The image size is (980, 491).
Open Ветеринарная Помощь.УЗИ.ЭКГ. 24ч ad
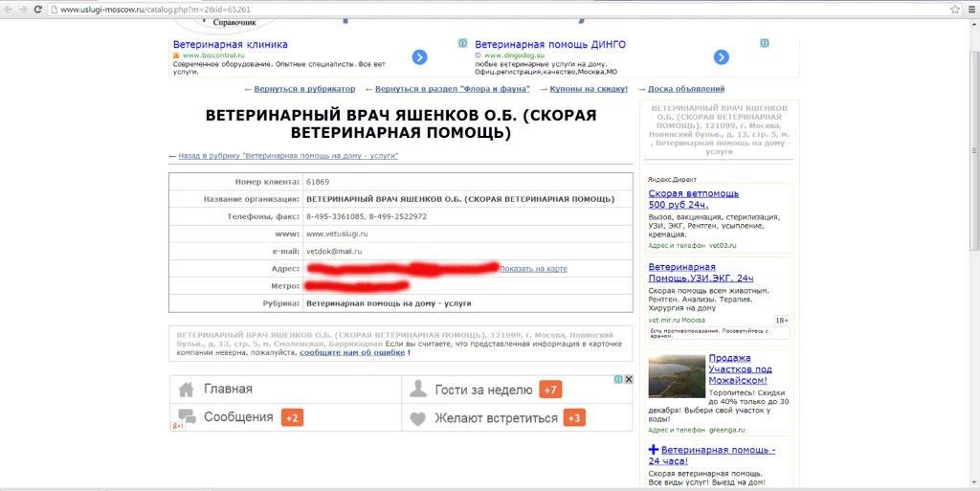(701, 273)
